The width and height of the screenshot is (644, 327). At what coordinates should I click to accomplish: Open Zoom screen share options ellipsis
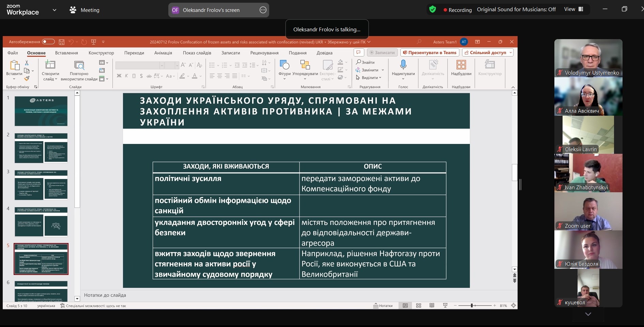tap(263, 10)
